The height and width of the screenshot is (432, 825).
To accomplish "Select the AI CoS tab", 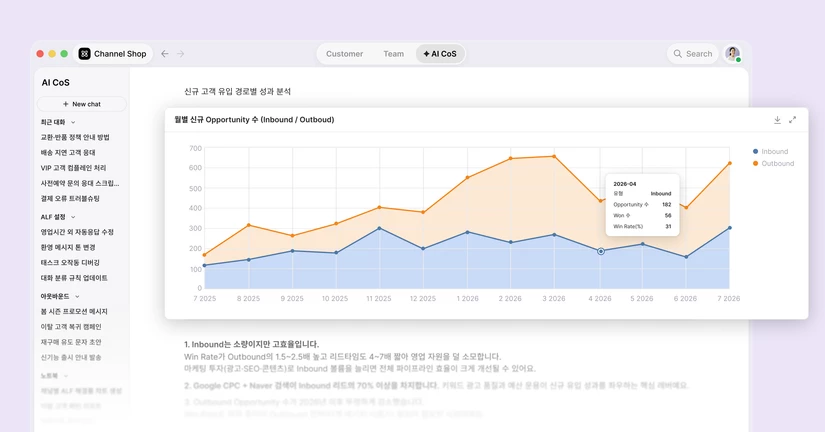I will tap(440, 54).
